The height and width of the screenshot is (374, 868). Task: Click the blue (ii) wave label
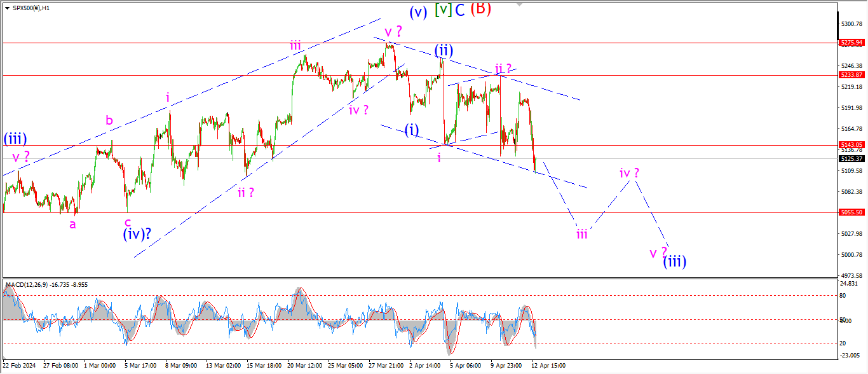coord(444,50)
